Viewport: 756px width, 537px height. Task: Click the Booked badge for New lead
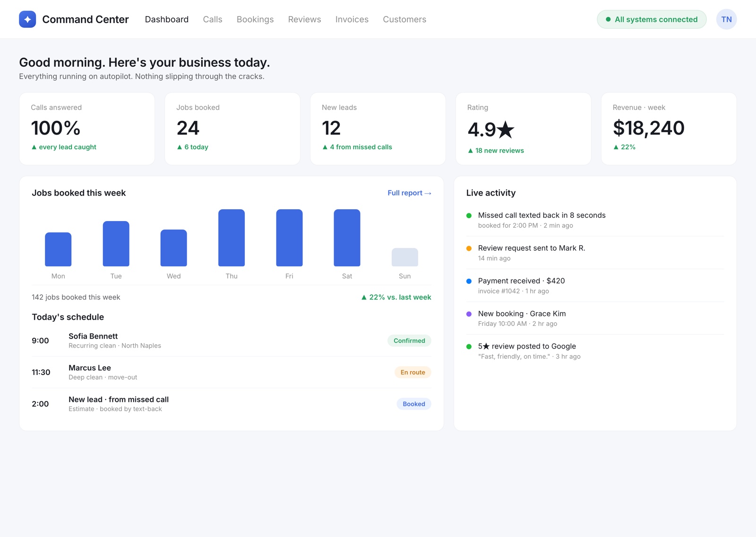click(x=414, y=404)
